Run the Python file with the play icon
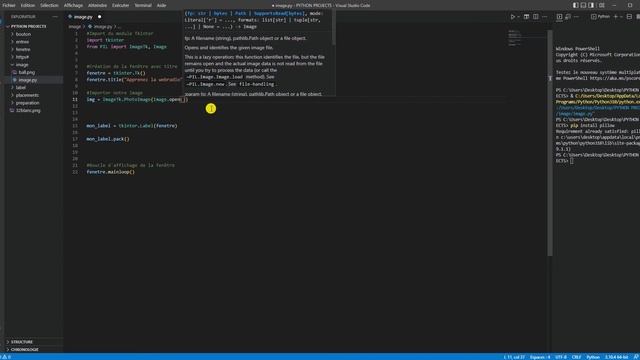640x360 pixels. pos(513,17)
